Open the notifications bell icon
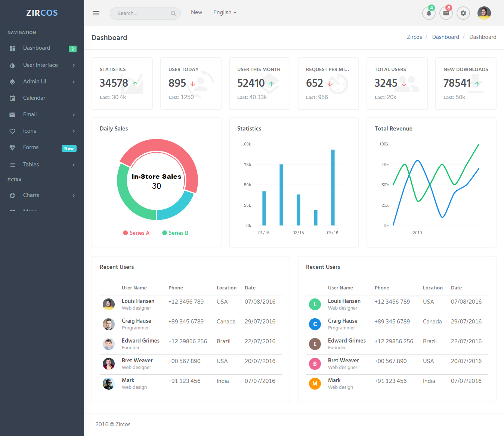This screenshot has width=504, height=436. pos(429,13)
